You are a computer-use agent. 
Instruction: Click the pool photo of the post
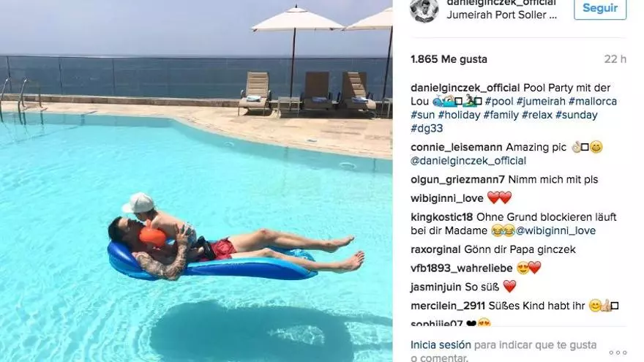point(196,181)
